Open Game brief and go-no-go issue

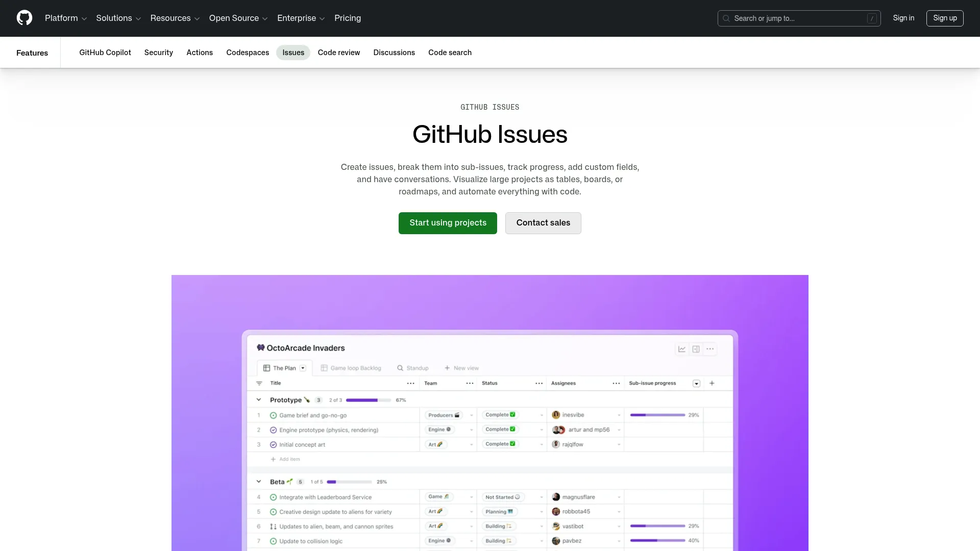tap(313, 415)
